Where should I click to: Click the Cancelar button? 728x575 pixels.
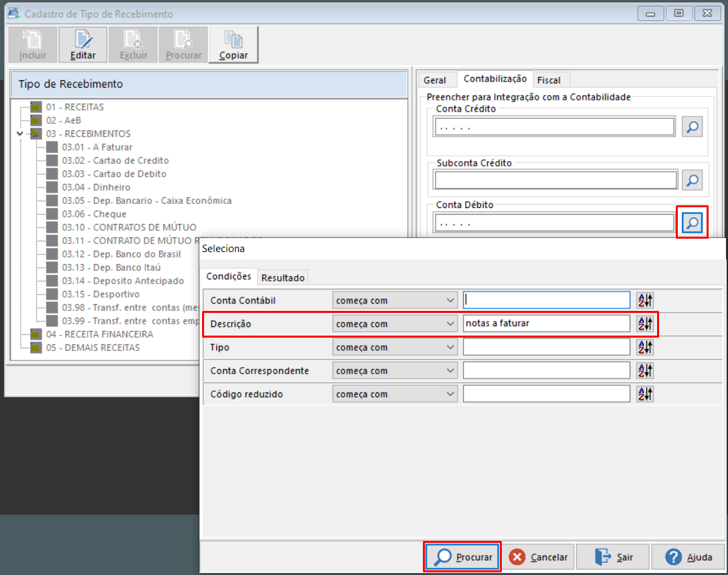pos(539,556)
